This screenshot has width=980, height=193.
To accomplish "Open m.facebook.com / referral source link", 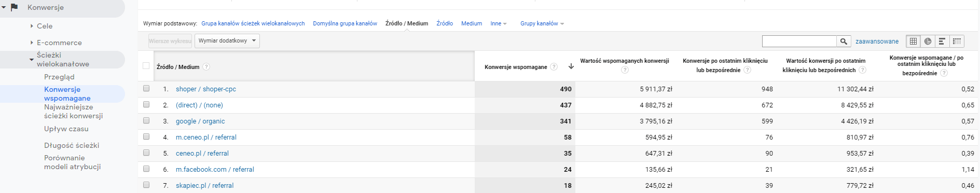I will click(215, 169).
